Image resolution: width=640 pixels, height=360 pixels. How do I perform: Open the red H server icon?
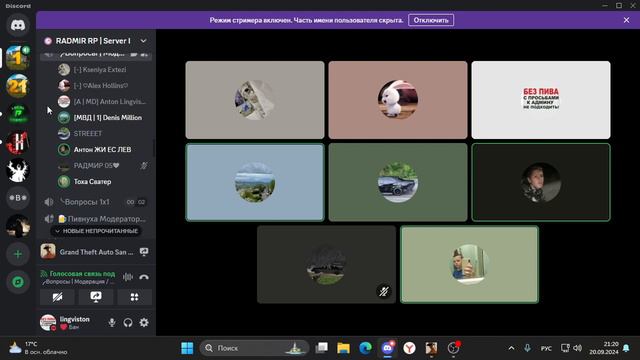pos(18,142)
